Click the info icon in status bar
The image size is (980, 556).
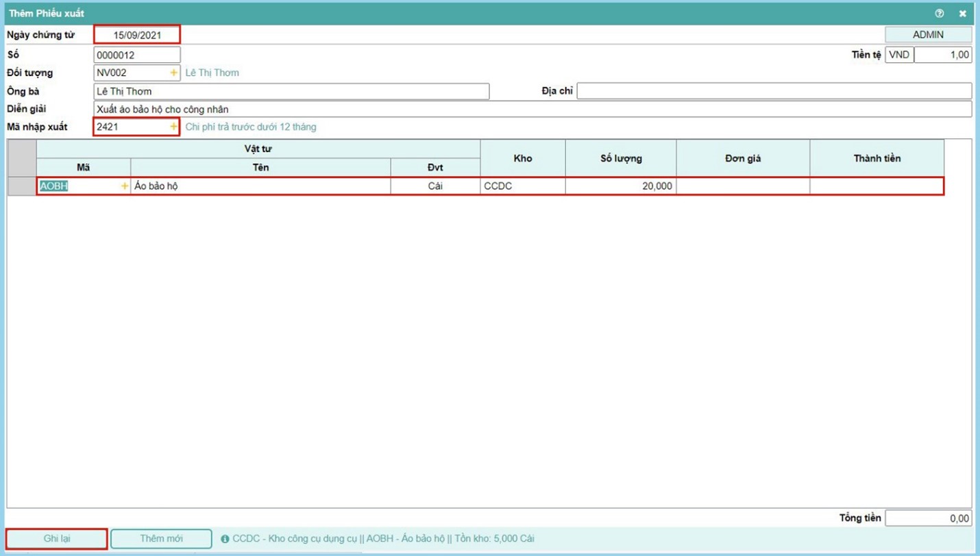[x=225, y=539]
